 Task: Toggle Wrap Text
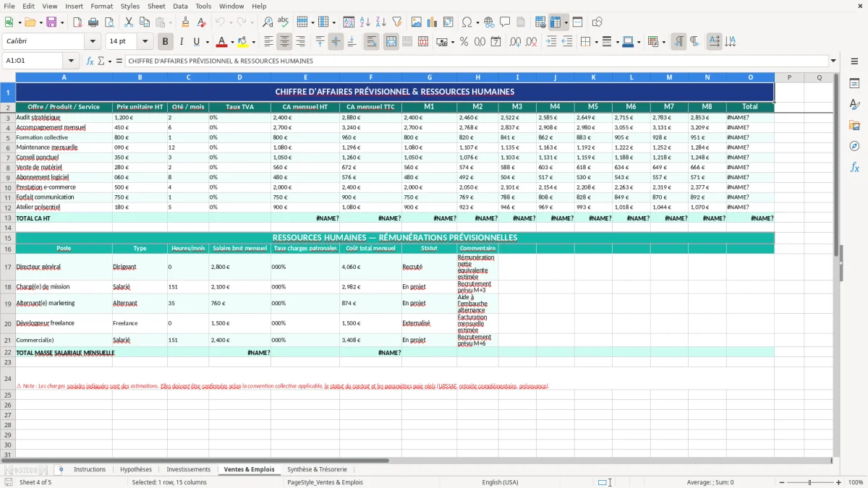[372, 42]
